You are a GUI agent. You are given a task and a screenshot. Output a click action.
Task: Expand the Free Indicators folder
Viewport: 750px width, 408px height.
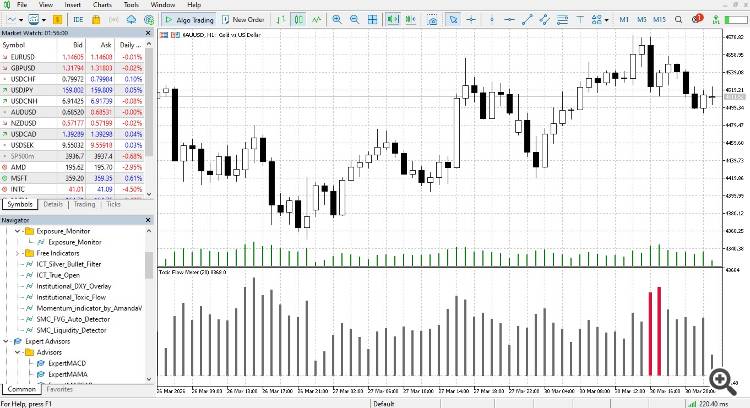pyautogui.click(x=18, y=253)
